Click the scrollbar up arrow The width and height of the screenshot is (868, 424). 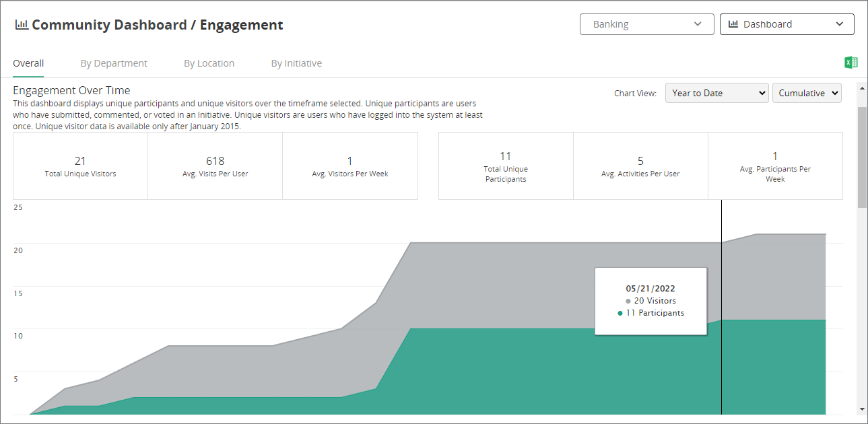[x=862, y=87]
